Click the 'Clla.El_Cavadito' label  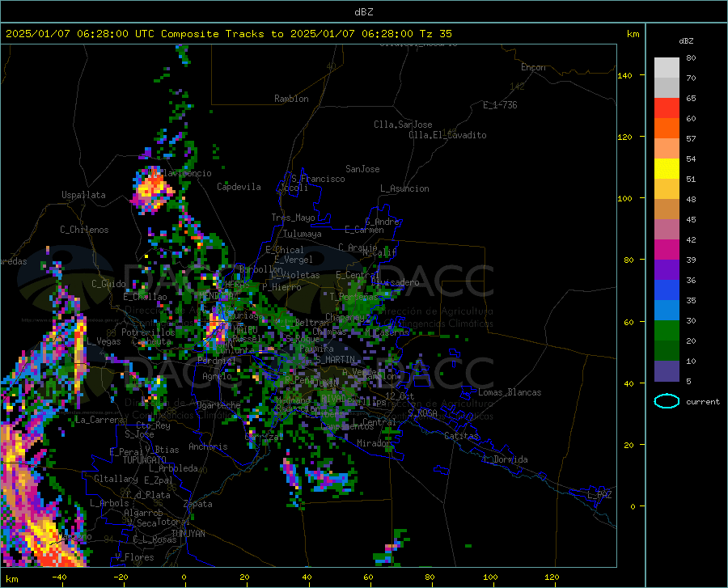coord(447,135)
